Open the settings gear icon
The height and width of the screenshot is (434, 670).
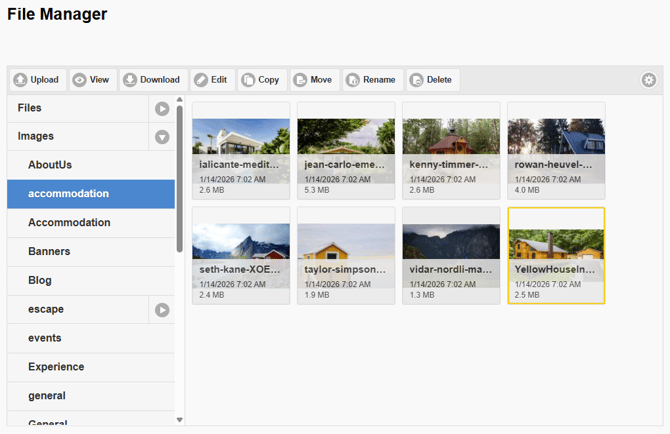pos(649,80)
